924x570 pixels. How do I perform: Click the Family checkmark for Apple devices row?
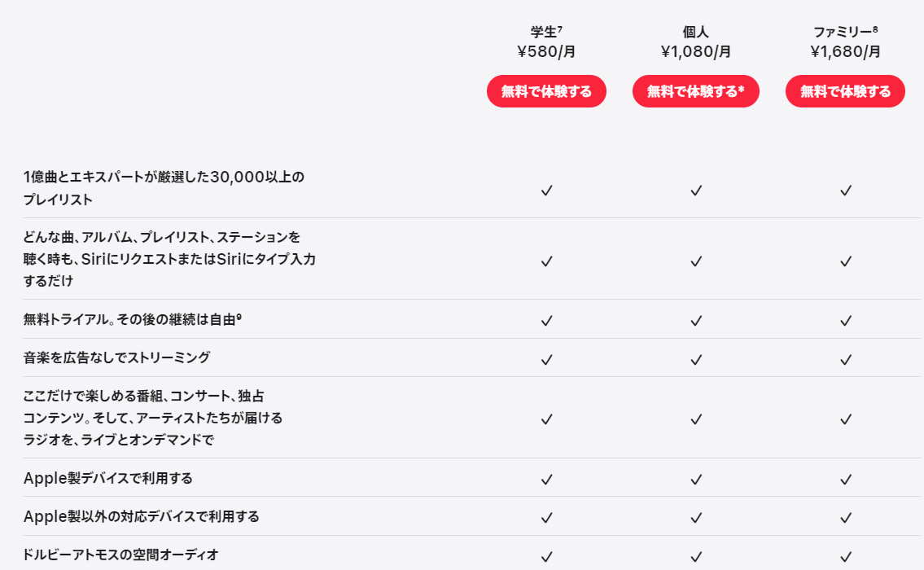pyautogui.click(x=846, y=479)
